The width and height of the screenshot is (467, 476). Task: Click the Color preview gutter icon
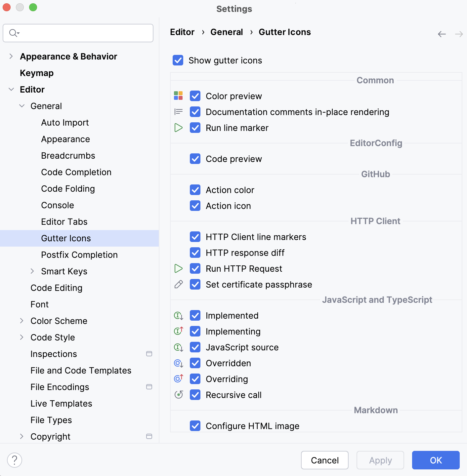[x=178, y=96]
